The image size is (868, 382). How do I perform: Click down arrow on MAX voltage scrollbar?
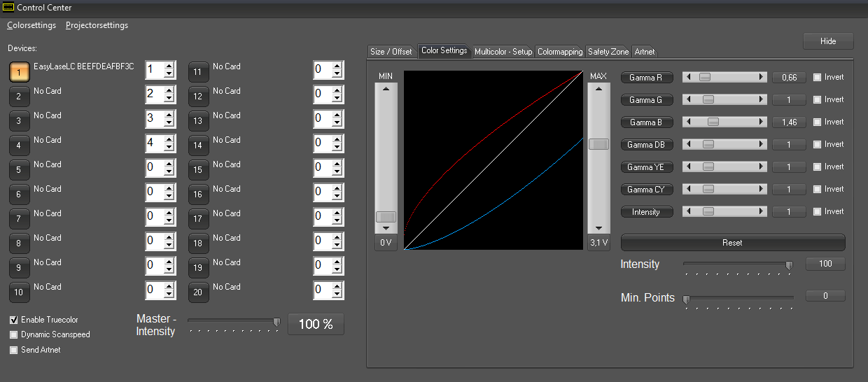[x=598, y=228]
